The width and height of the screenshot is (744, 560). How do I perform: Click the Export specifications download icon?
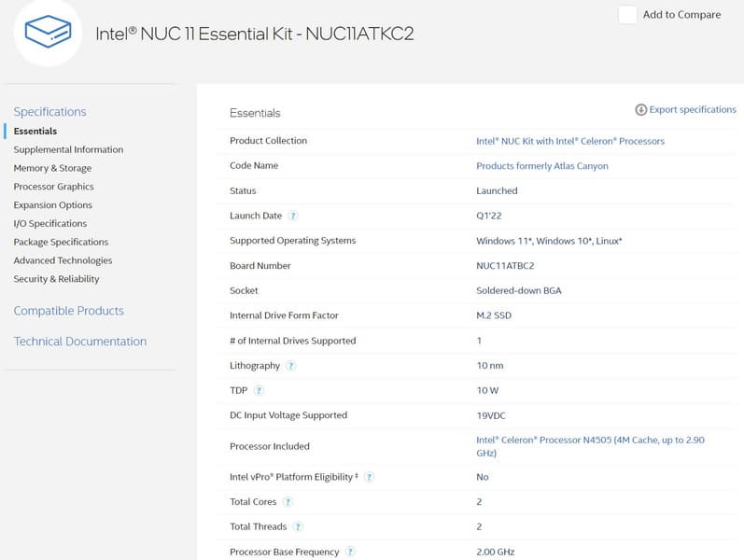641,110
